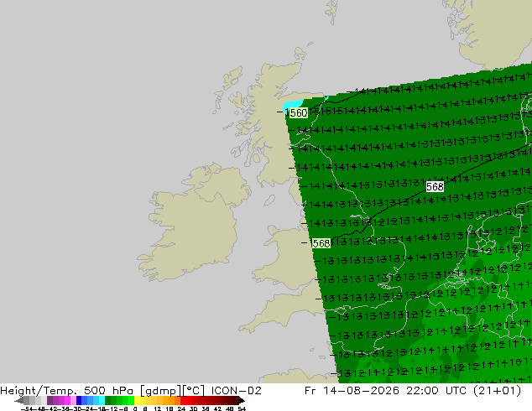Click the island of Ireland on the map
The width and height of the screenshot is (532, 411).
(195, 221)
